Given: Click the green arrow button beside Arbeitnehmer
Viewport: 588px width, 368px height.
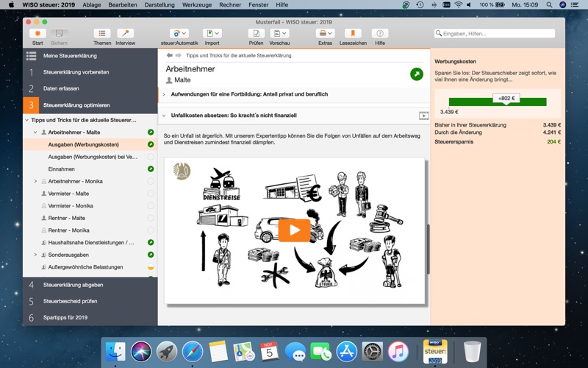Looking at the screenshot, I should pos(416,74).
